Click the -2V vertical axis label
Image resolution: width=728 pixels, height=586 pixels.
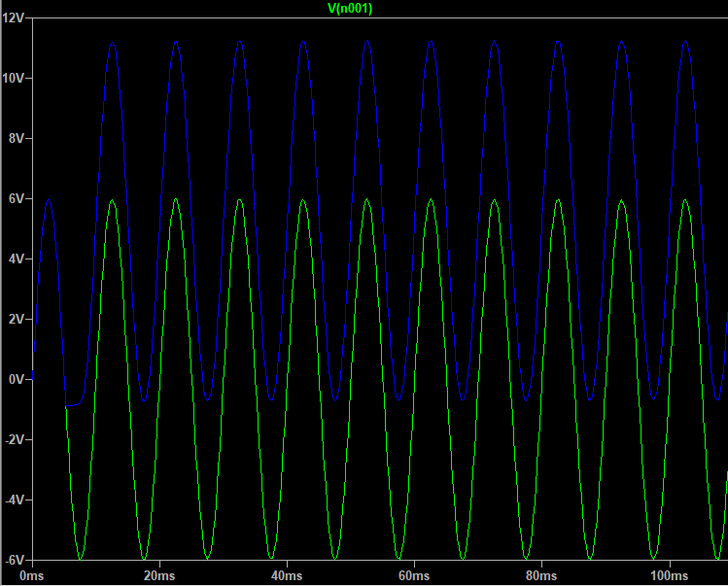click(15, 439)
